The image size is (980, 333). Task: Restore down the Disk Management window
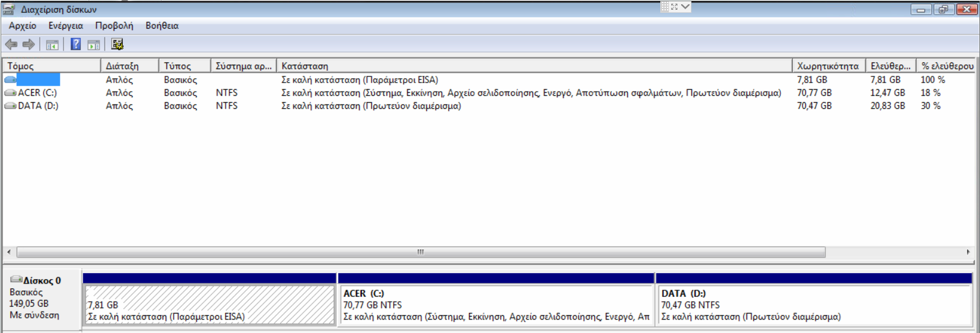943,9
